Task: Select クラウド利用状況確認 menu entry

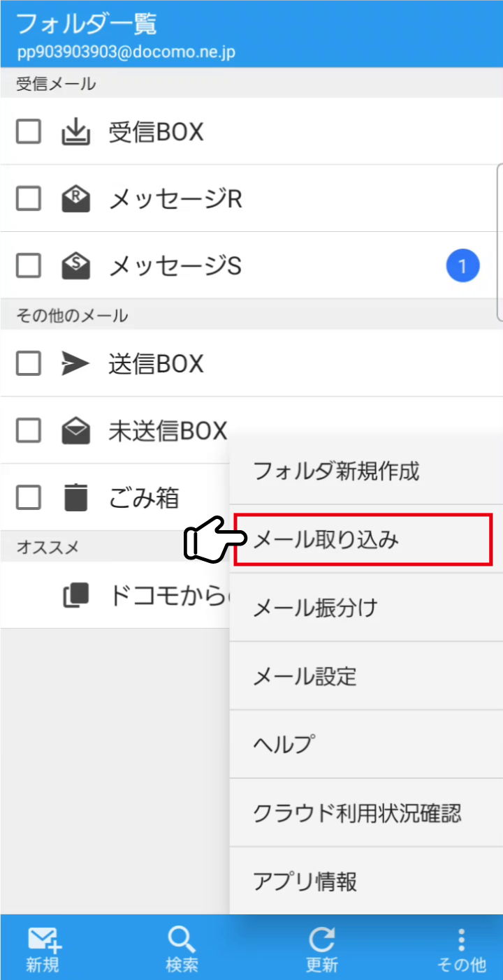Action: pyautogui.click(x=366, y=813)
